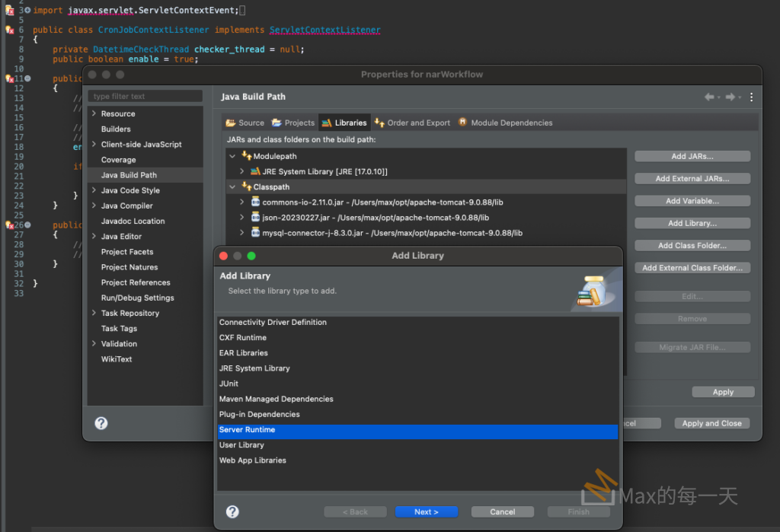
Task: Collapse the Modulepath tree node
Action: [233, 157]
